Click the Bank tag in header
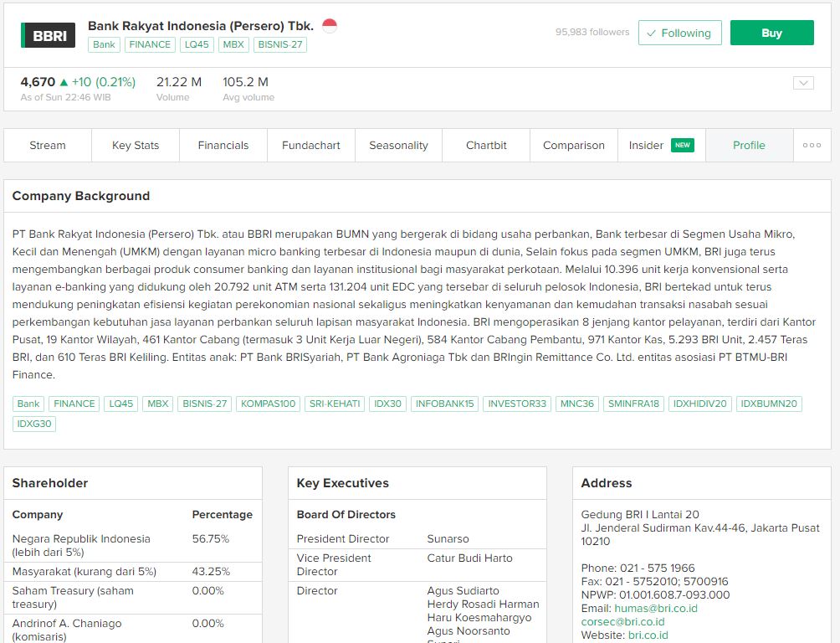Image resolution: width=840 pixels, height=643 pixels. [x=104, y=44]
